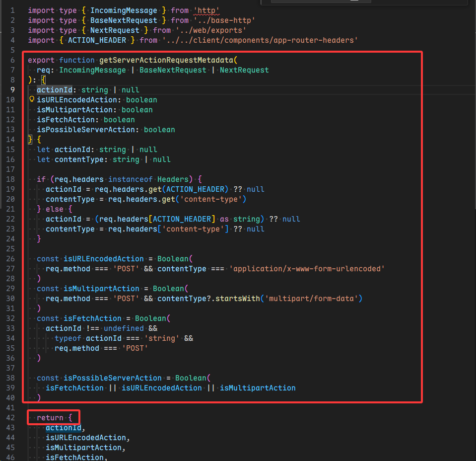Select line number 9 in the gutter
Screen dimensions: 476x461
tap(13, 90)
